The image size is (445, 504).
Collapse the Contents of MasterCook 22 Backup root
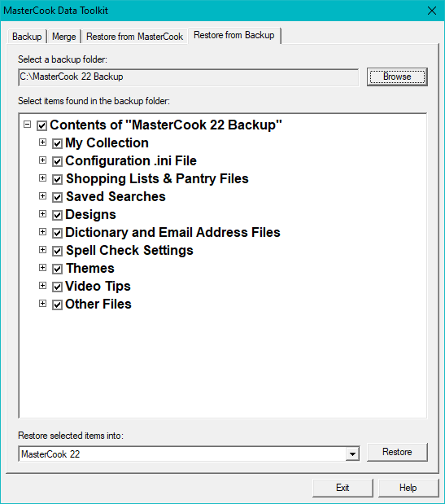click(x=28, y=124)
